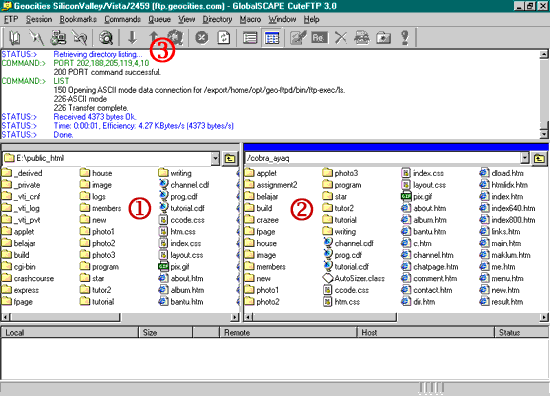Go up one folder in remote pane

coord(539,159)
